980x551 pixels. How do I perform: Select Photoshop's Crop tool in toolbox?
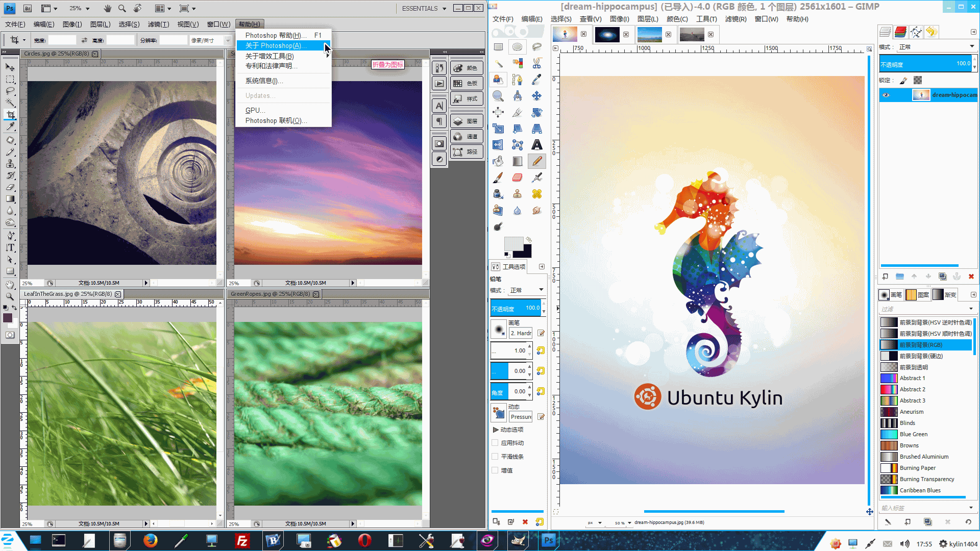10,115
